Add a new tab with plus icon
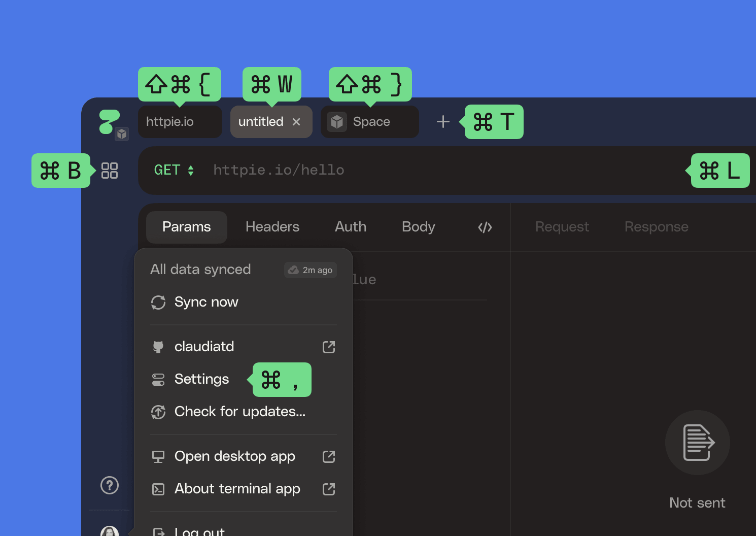The height and width of the screenshot is (536, 756). tap(443, 122)
